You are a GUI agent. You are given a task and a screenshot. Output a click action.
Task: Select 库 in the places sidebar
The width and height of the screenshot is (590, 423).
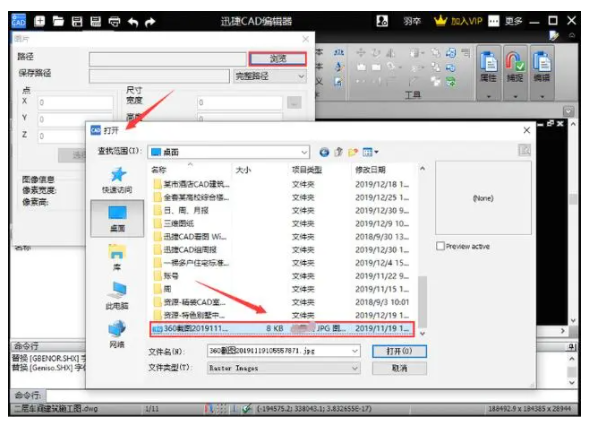117,258
